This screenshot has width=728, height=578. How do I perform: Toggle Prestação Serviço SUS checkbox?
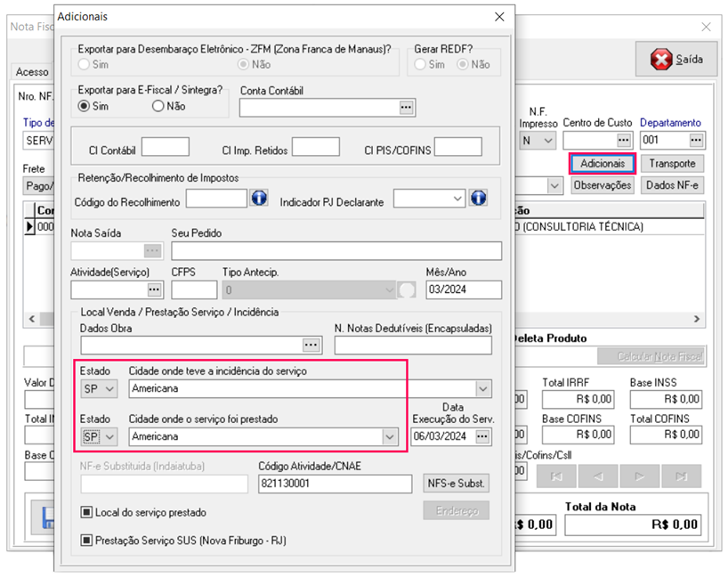[x=86, y=541]
